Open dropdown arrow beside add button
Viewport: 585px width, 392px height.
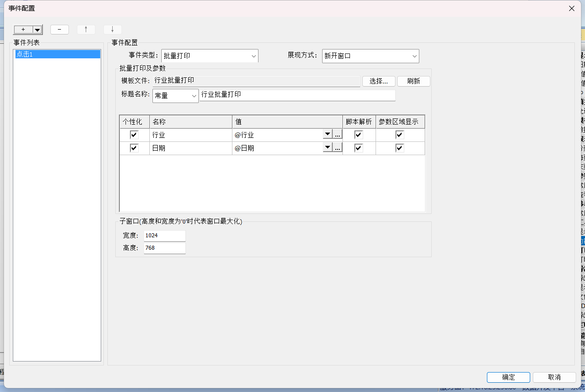coord(38,30)
